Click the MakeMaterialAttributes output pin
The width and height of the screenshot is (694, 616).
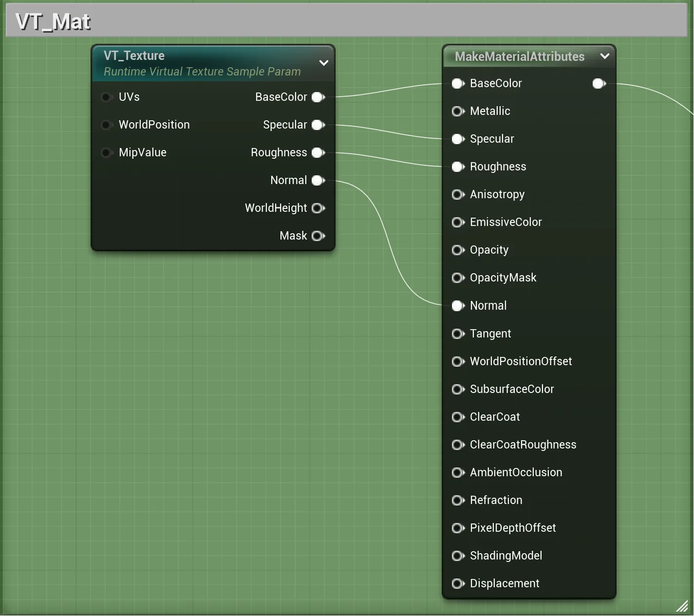(599, 83)
